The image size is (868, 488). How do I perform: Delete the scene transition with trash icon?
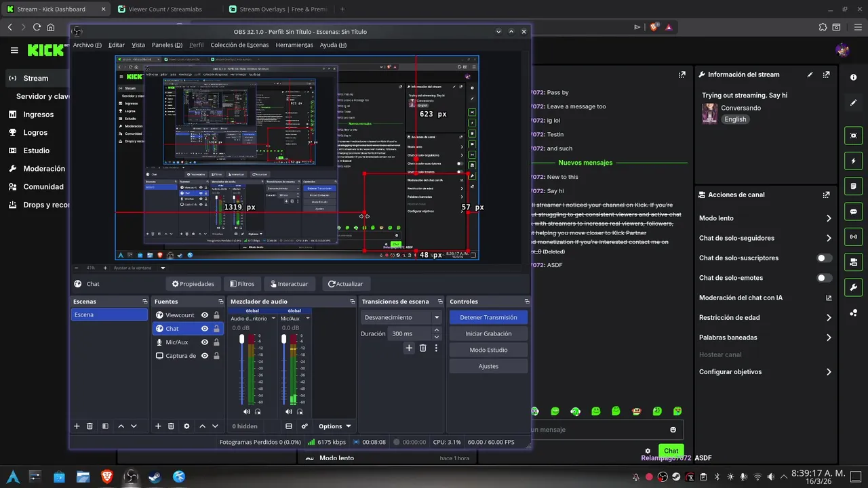422,348
